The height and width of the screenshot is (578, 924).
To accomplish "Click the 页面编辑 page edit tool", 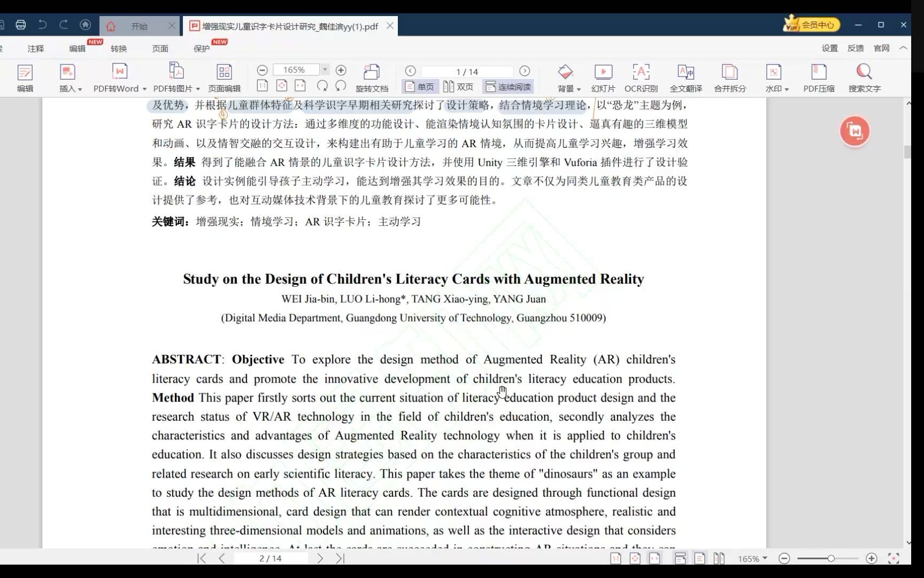I will 224,78.
